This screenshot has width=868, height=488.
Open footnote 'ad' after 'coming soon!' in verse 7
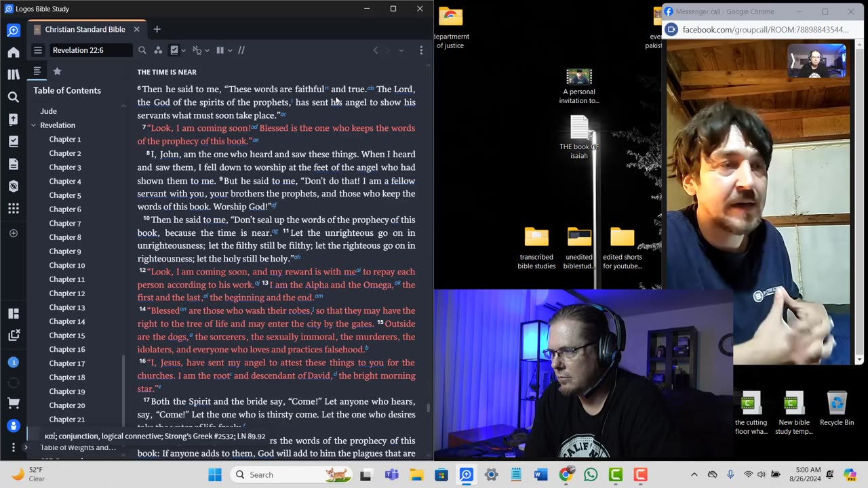(x=254, y=127)
